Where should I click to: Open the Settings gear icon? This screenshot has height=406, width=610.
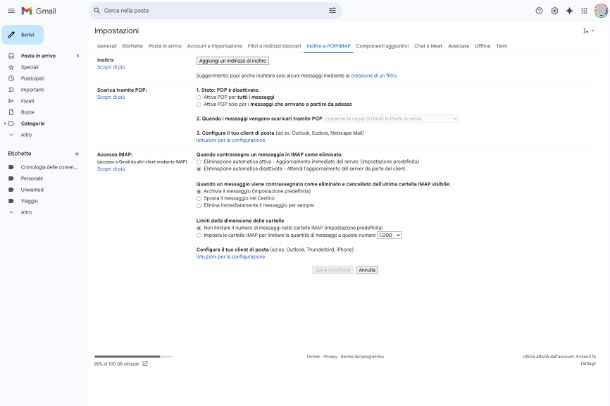click(x=554, y=11)
